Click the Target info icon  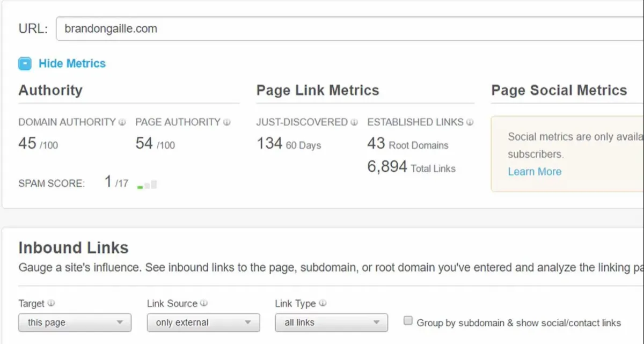pyautogui.click(x=51, y=303)
